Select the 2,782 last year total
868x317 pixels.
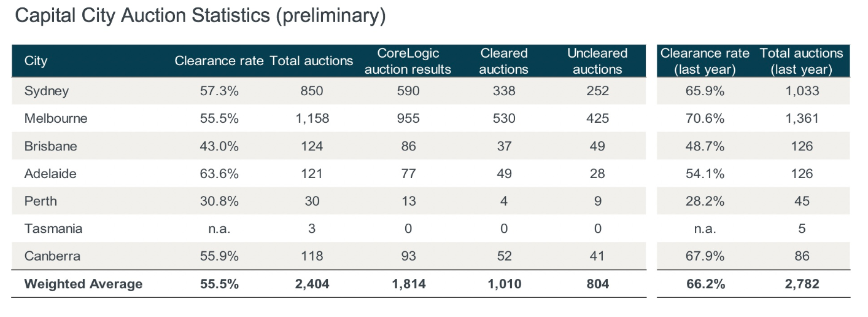pyautogui.click(x=802, y=284)
